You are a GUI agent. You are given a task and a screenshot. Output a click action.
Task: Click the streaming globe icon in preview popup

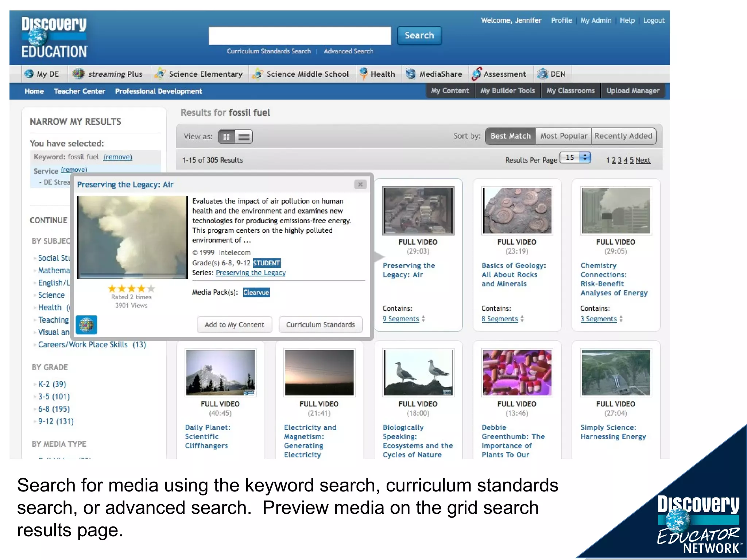pos(86,324)
